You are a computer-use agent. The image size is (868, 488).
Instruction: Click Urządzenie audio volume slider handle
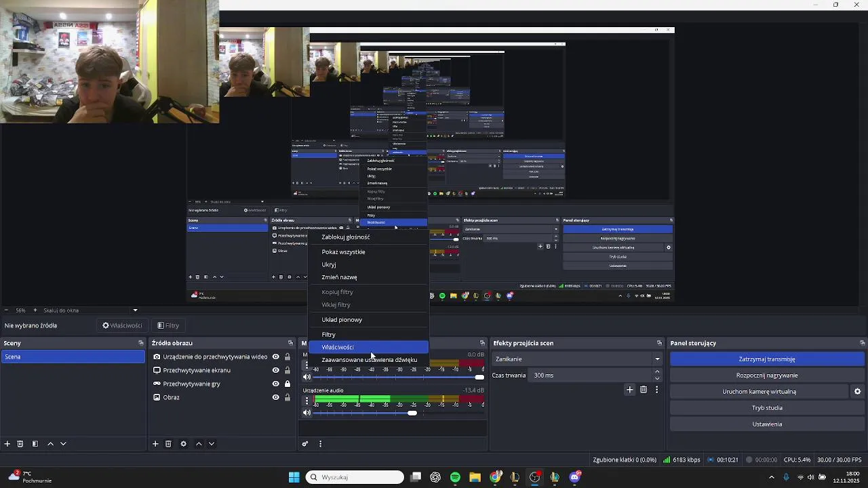(412, 413)
